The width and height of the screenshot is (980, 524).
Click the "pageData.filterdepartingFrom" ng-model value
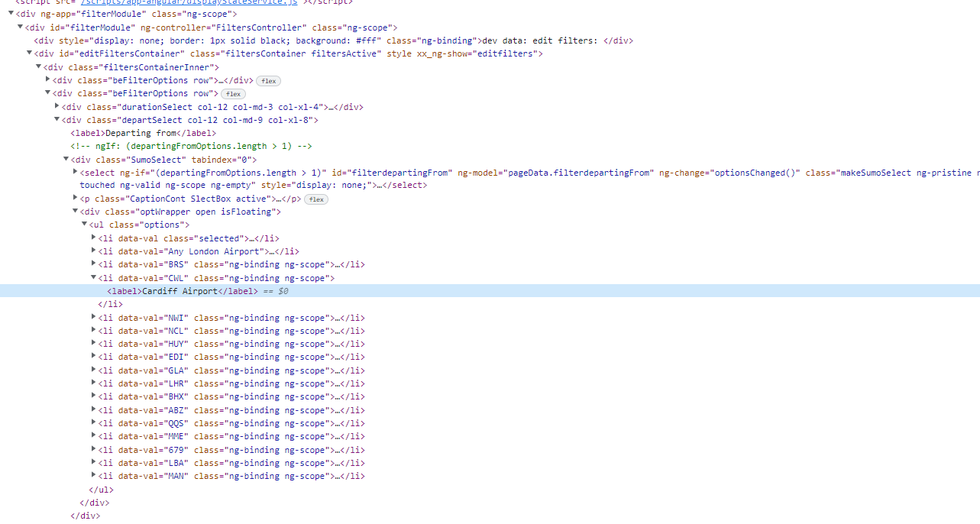coord(578,173)
